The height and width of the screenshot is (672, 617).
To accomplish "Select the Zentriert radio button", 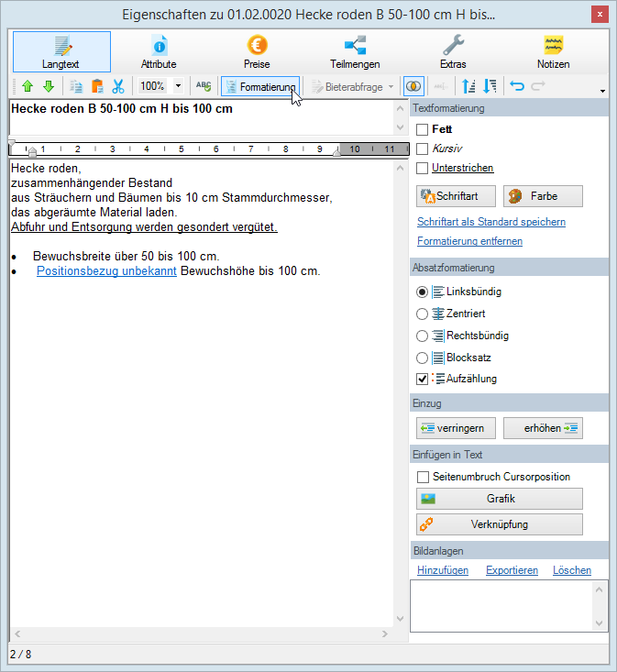I will pos(422,314).
